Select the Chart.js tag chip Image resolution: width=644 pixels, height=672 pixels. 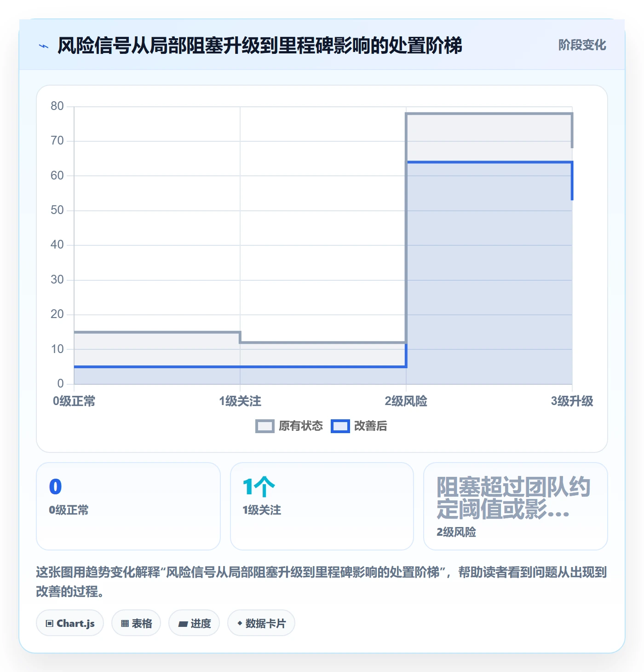click(70, 623)
